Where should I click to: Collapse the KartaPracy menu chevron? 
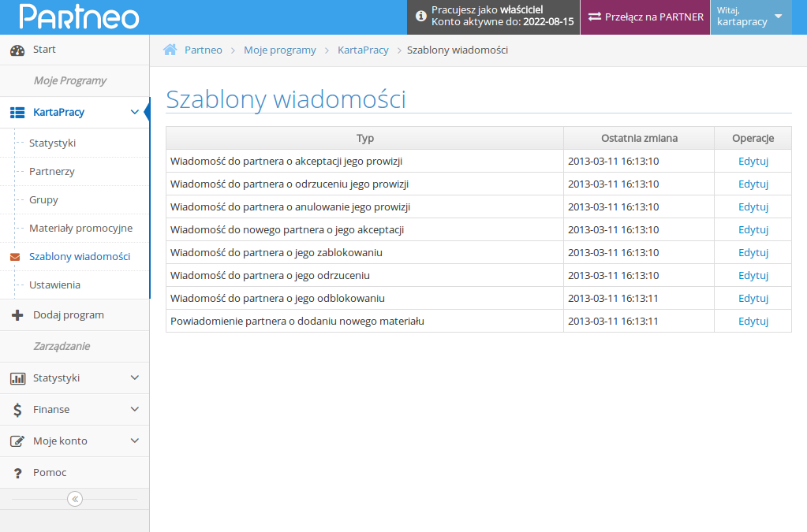point(134,112)
